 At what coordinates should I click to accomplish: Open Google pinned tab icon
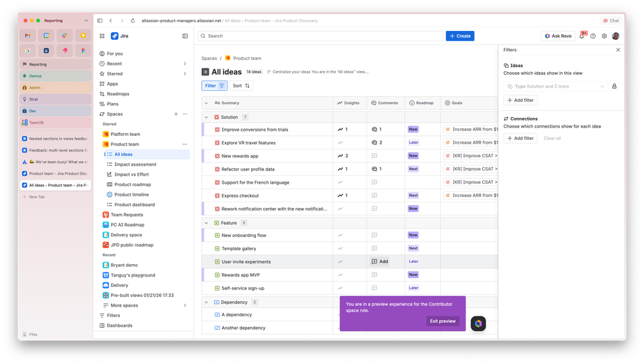coord(28,50)
